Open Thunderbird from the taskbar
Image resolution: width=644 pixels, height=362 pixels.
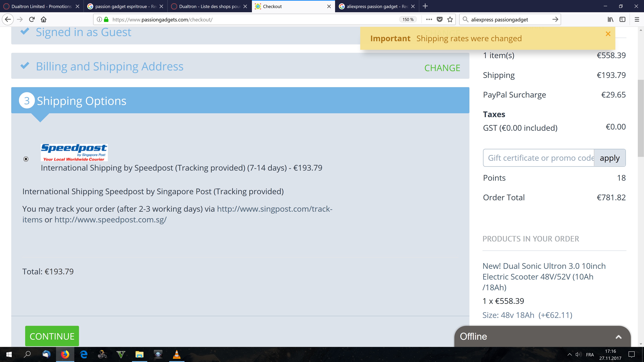point(46,354)
